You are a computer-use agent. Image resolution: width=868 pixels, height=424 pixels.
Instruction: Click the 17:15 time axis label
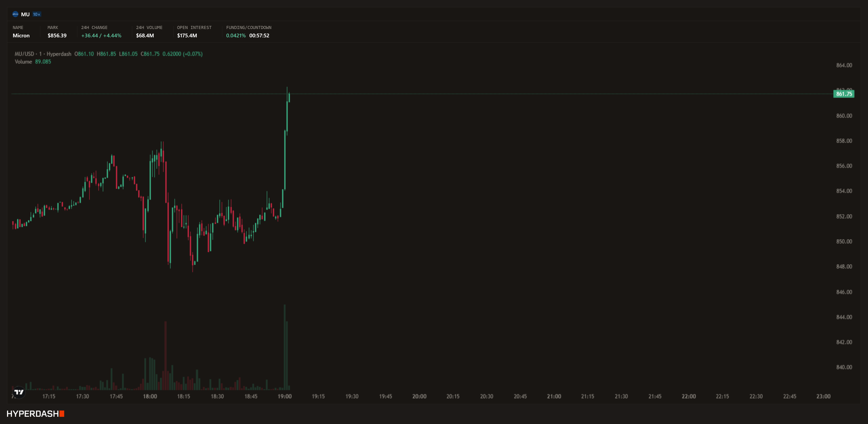[49, 396]
